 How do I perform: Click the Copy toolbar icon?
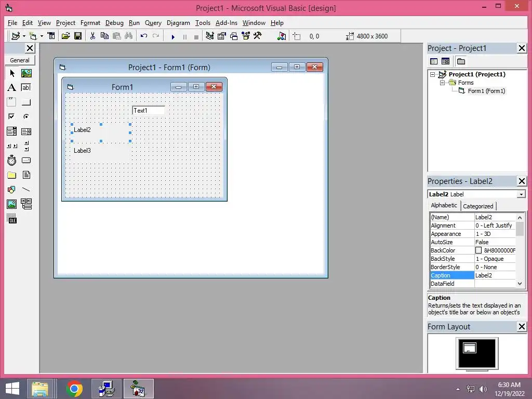pyautogui.click(x=104, y=36)
